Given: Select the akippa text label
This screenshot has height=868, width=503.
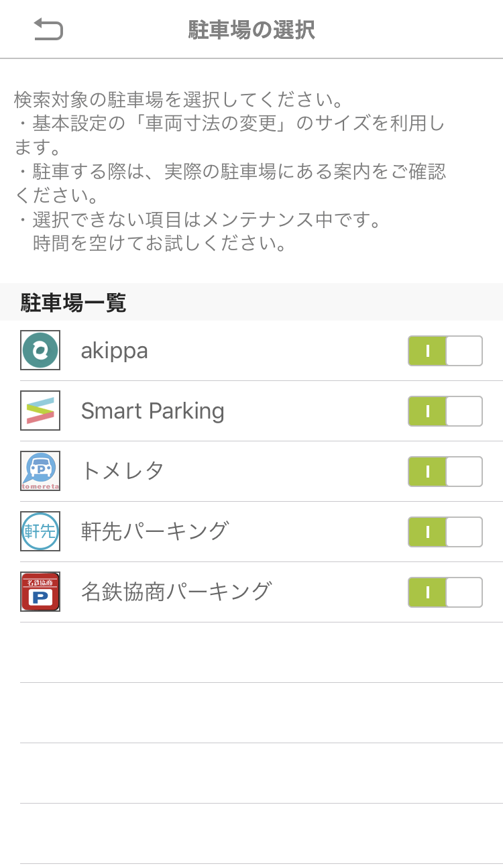Looking at the screenshot, I should pos(114,351).
